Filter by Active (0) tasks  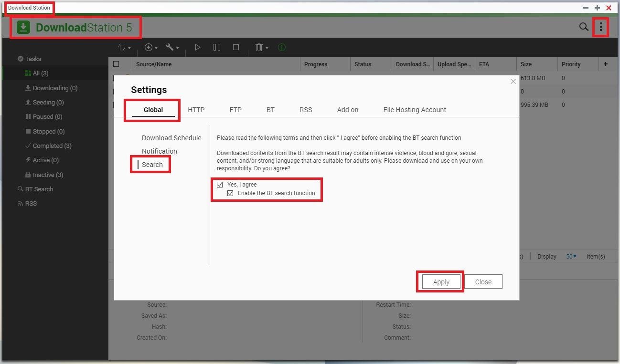pos(42,160)
